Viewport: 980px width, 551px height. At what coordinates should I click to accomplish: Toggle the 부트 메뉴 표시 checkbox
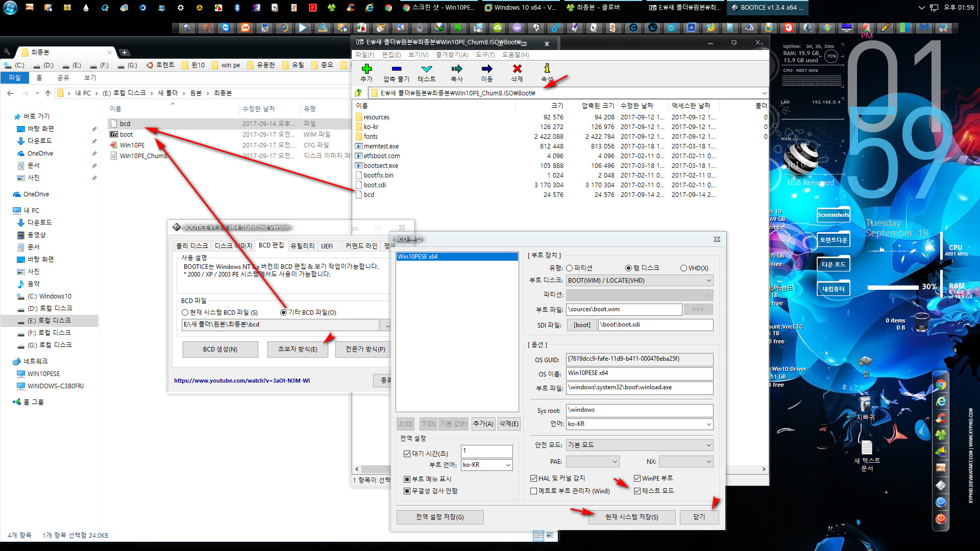[407, 479]
